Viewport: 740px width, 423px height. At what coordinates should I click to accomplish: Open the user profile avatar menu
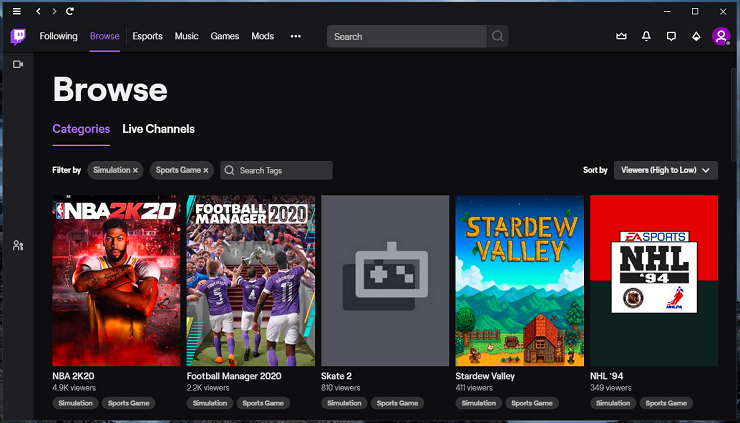tap(721, 36)
